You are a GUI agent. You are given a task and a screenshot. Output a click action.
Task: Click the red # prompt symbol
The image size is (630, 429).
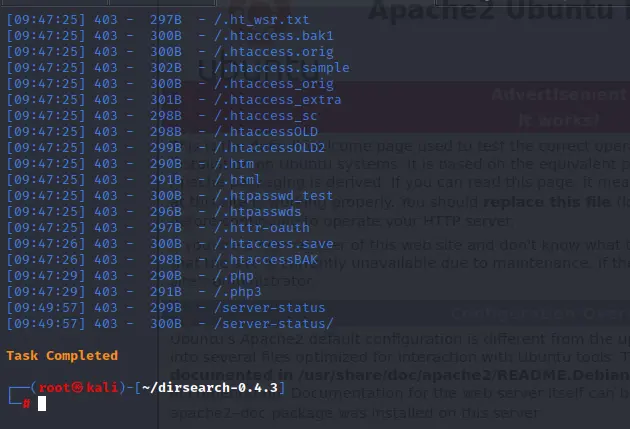point(26,404)
